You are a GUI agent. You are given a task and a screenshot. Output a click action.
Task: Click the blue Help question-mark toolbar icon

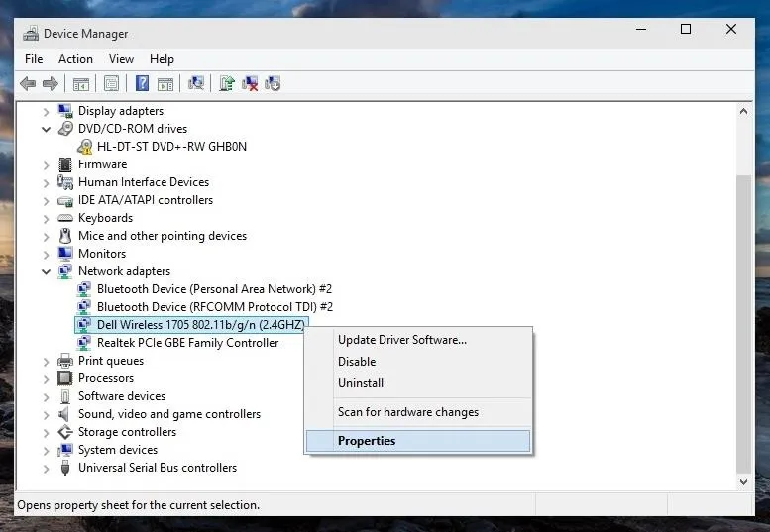point(142,83)
